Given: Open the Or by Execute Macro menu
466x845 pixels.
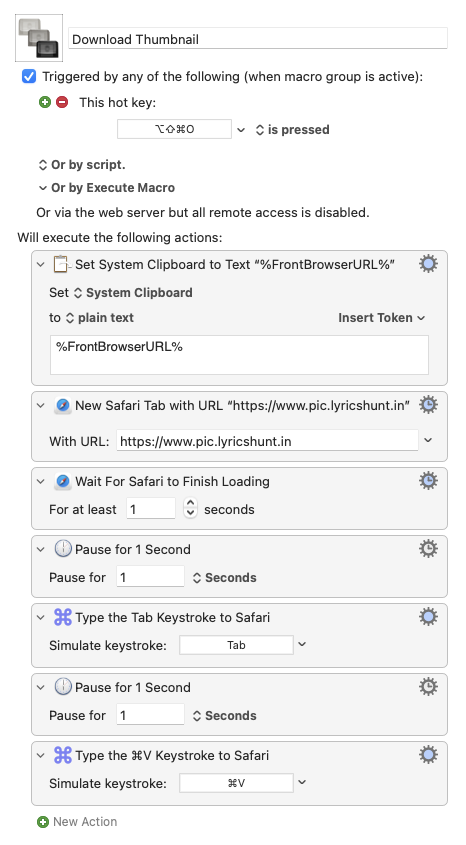Looking at the screenshot, I should click(107, 188).
